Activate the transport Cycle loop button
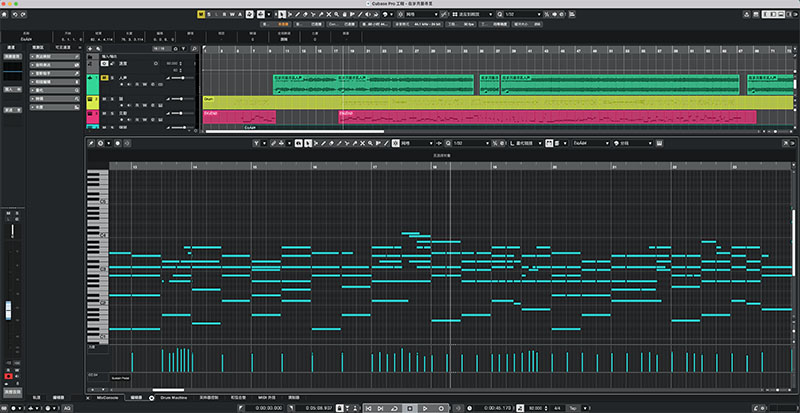 394,408
